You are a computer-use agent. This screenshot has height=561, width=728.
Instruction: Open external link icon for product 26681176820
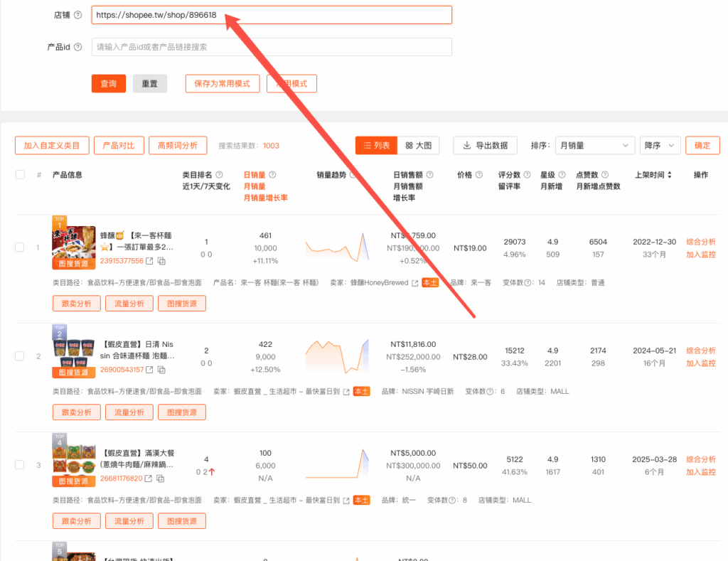point(149,479)
